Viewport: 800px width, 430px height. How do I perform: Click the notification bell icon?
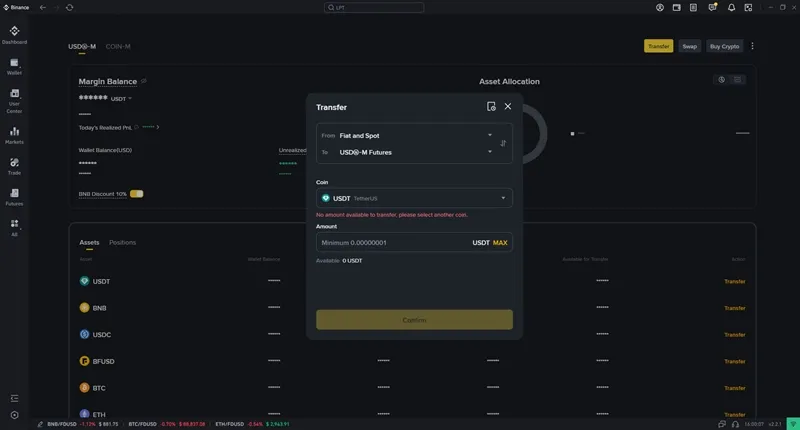point(732,7)
